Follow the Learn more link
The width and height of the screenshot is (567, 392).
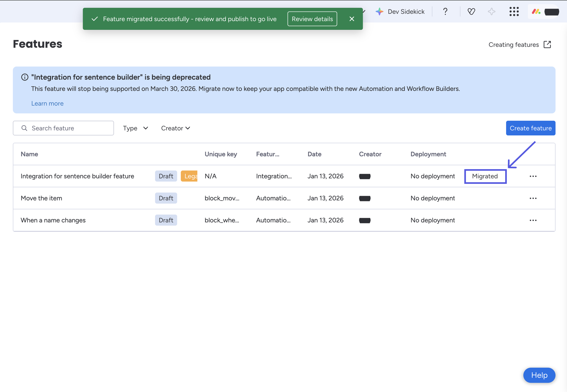(x=47, y=104)
